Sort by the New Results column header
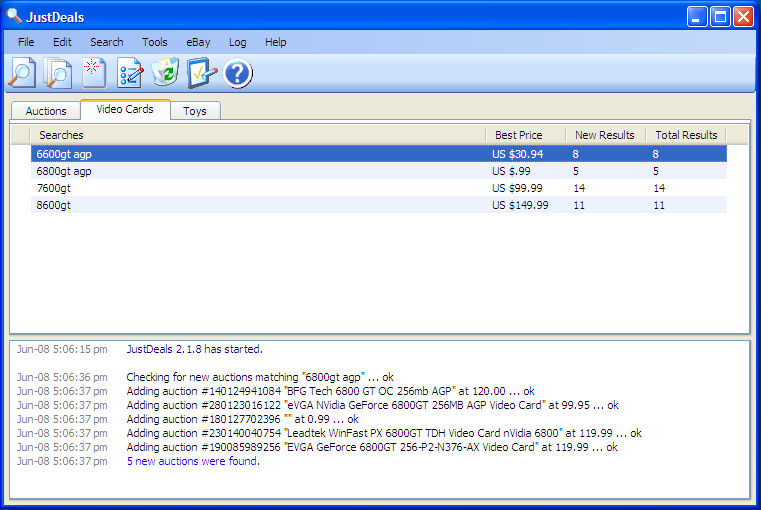 (x=606, y=135)
